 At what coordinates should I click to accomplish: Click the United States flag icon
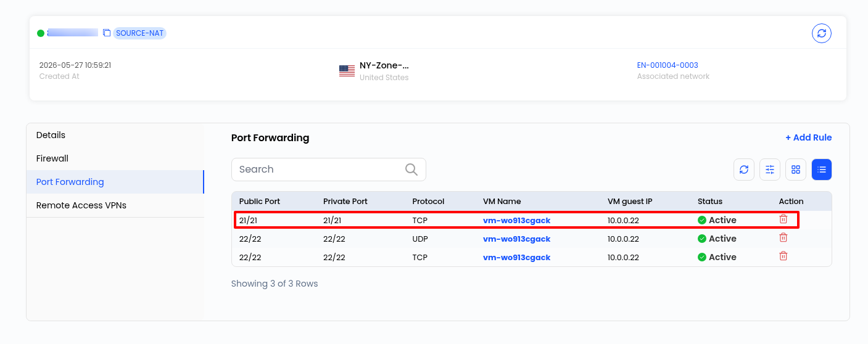(347, 70)
